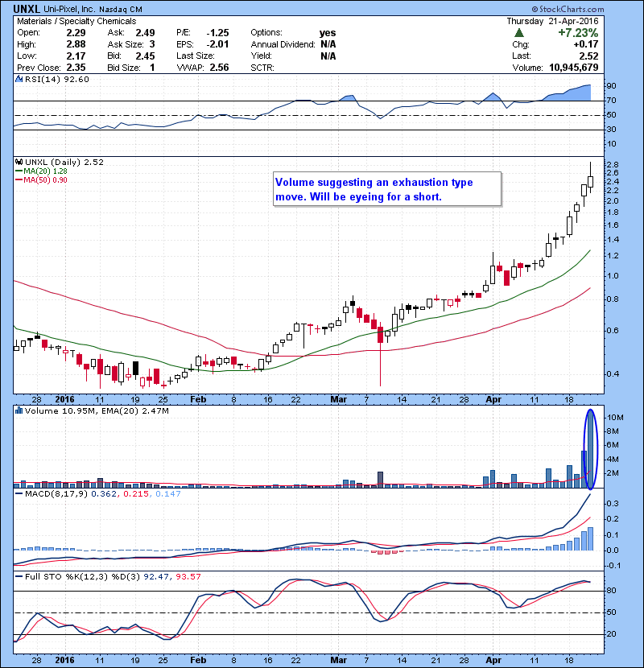Click the Apr label on bottom date axis
The width and height of the screenshot is (644, 668).
click(x=493, y=660)
